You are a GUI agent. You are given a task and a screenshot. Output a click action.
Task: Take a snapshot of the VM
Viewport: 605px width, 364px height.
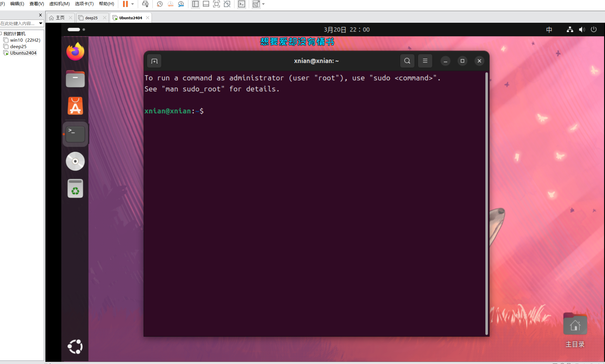(160, 4)
